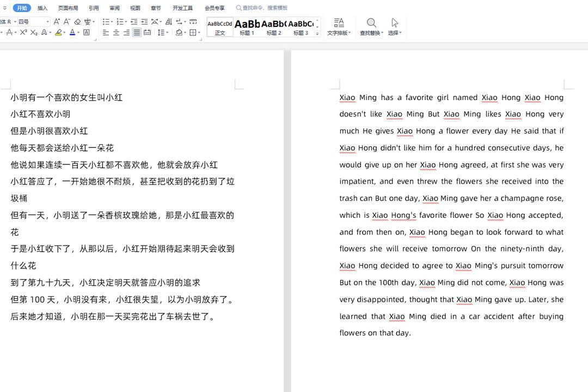The width and height of the screenshot is (588, 392).
Task: Open the font name dropdown
Action: (x=15, y=22)
